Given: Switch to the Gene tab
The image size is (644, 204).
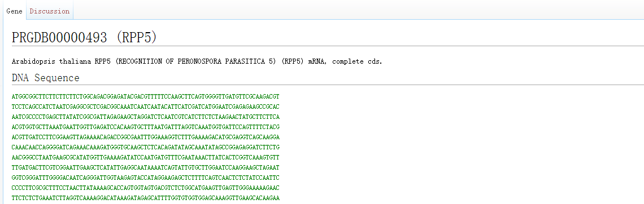Looking at the screenshot, I should click(x=14, y=11).
